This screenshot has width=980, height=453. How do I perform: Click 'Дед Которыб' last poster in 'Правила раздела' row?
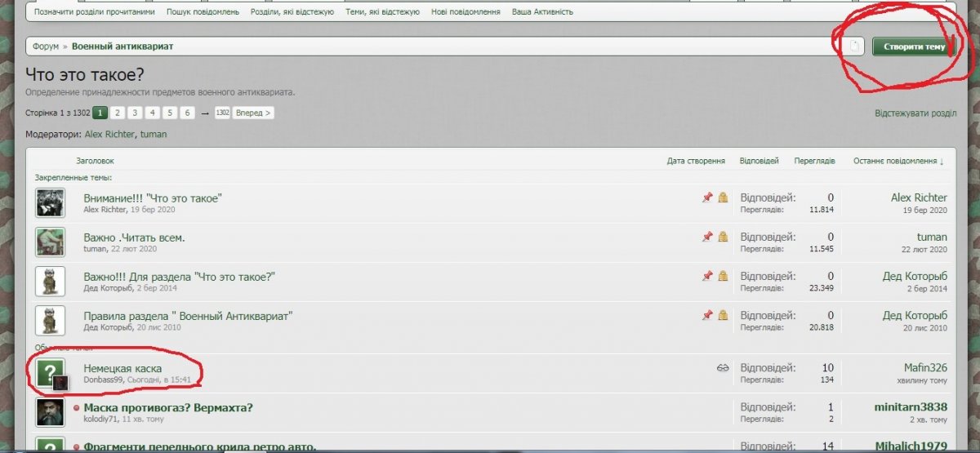[x=915, y=315]
